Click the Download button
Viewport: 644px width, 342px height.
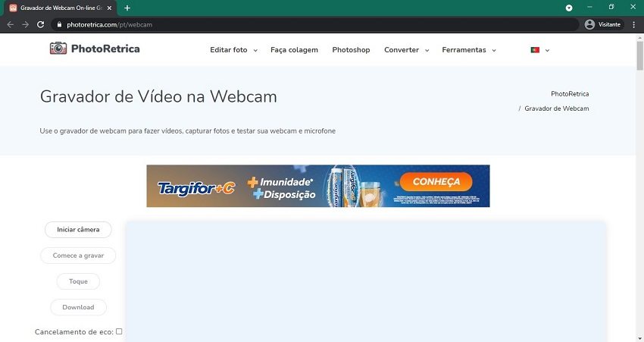78,307
